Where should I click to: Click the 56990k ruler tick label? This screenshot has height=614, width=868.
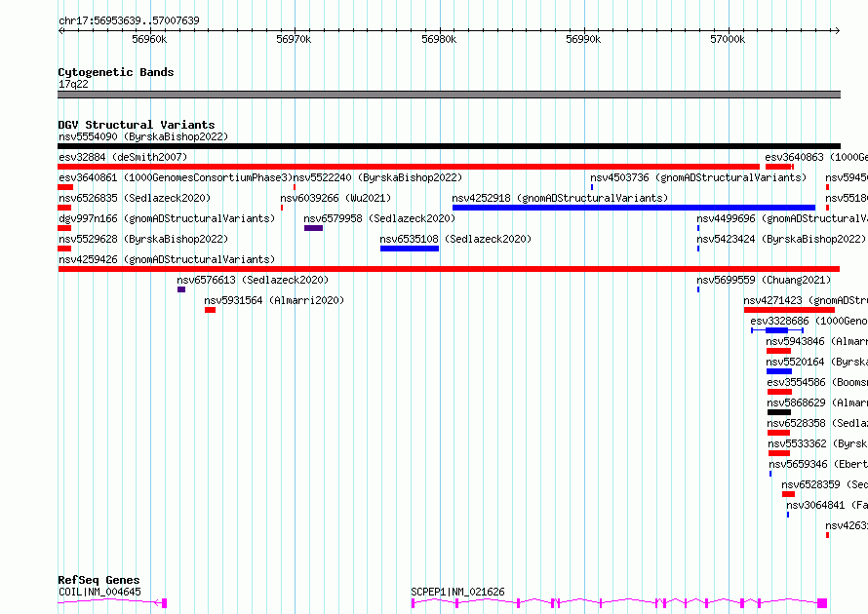click(583, 39)
